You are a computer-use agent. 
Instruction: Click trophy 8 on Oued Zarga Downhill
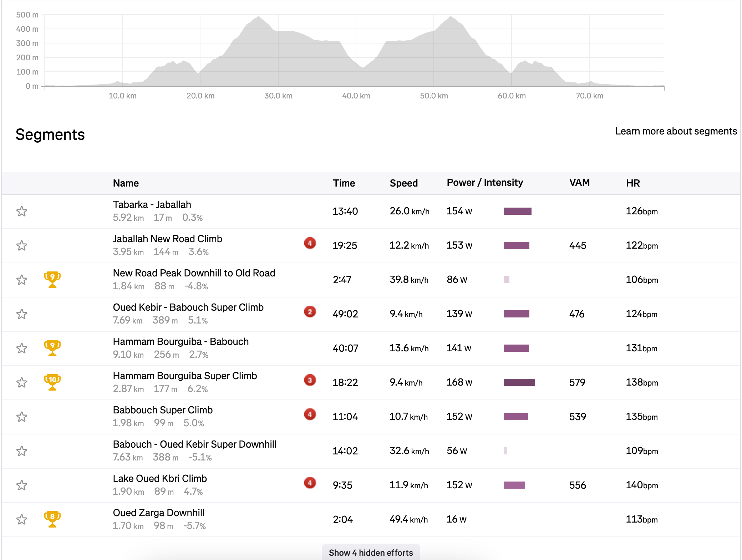(52, 519)
